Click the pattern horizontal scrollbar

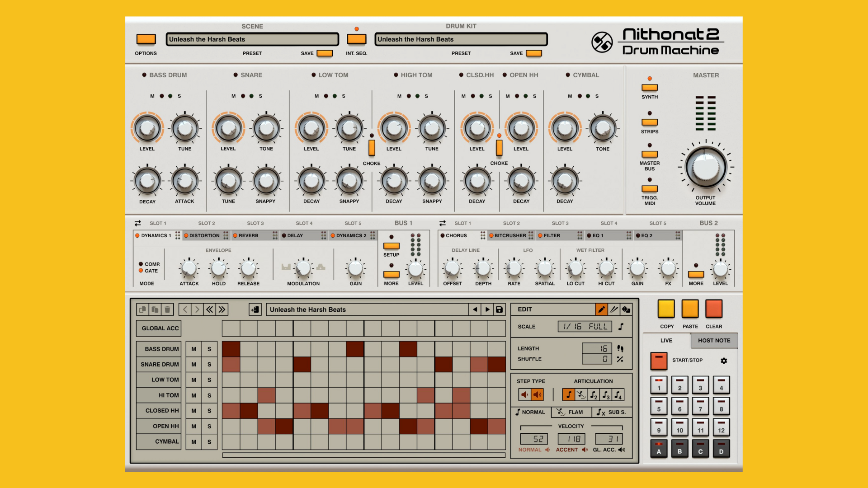364,455
